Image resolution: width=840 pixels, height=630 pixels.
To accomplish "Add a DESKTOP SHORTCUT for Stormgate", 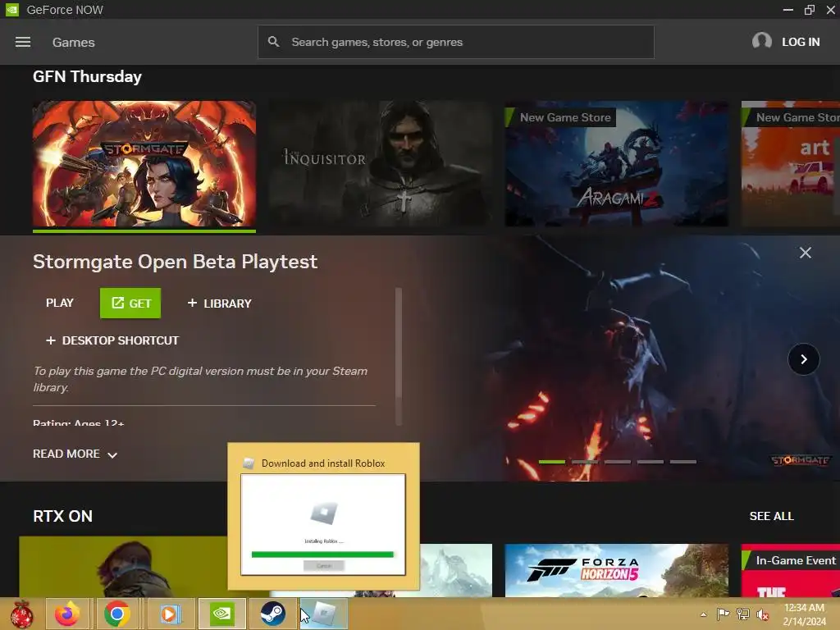I will tap(112, 340).
